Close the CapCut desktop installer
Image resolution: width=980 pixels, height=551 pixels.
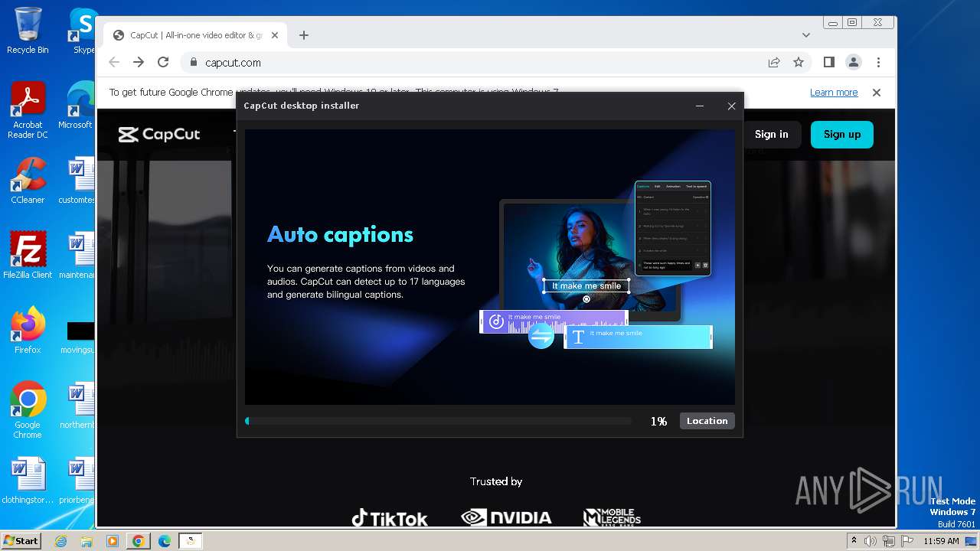pos(731,106)
